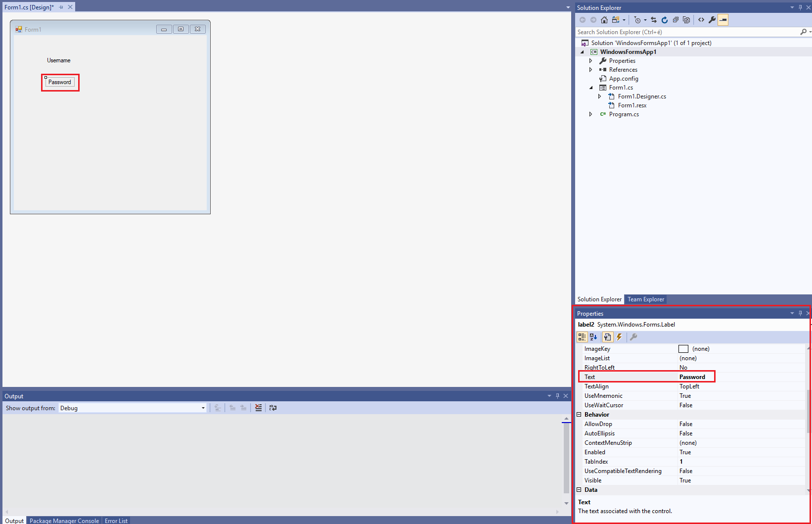The height and width of the screenshot is (524, 812).
Task: Click Find Message in Code icon
Action: click(x=218, y=408)
